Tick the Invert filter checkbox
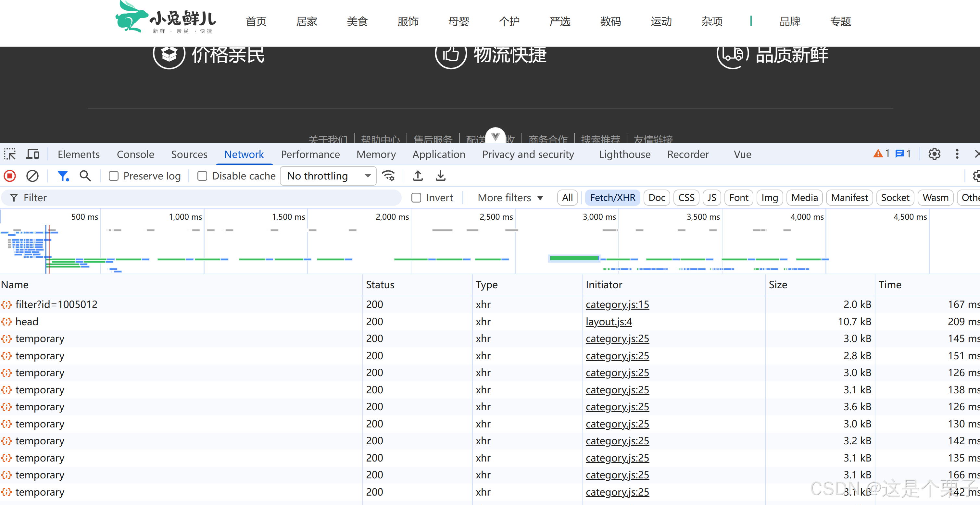Screen dimensions: 980x505 416,197
